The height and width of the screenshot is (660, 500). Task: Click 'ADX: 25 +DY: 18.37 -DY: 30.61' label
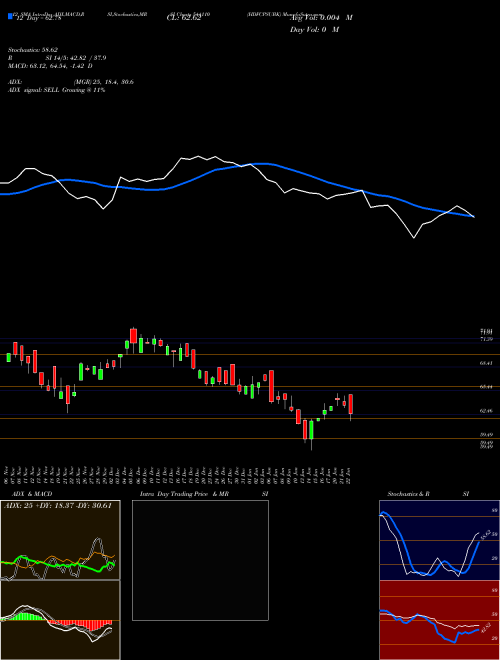[58, 506]
